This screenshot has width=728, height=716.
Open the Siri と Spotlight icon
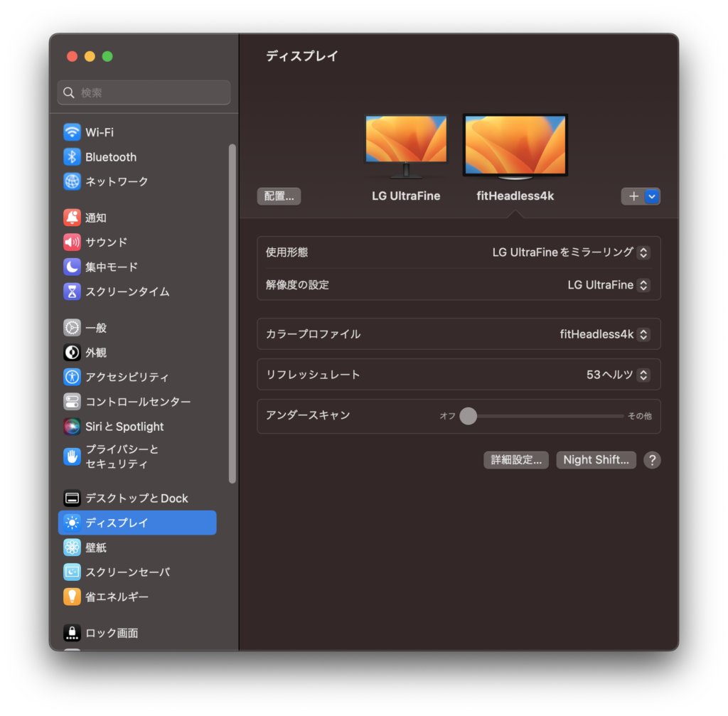(72, 427)
